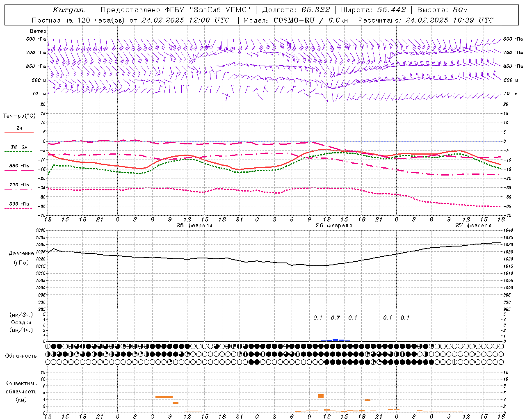Click the Kurgan station title
The width and height of the screenshot is (525, 420).
[68, 10]
